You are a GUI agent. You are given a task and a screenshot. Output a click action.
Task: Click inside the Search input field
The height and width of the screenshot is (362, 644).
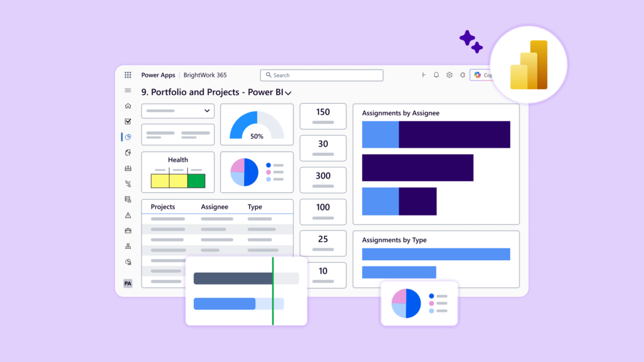pyautogui.click(x=321, y=75)
